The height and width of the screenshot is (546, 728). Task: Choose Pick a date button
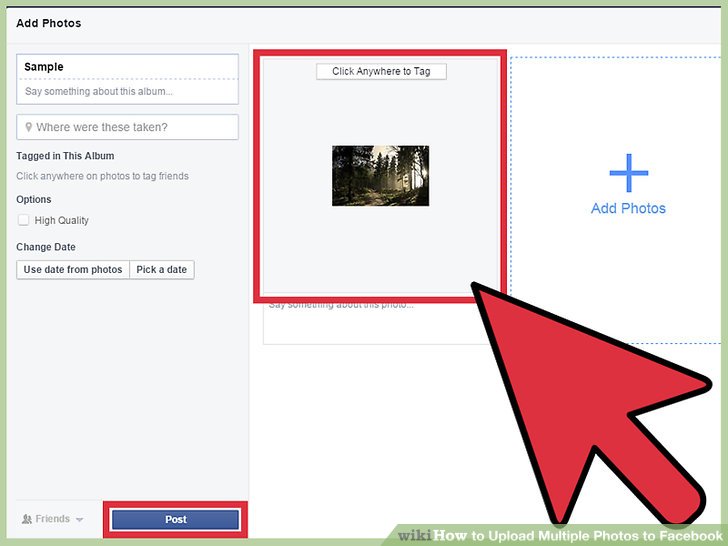[162, 270]
